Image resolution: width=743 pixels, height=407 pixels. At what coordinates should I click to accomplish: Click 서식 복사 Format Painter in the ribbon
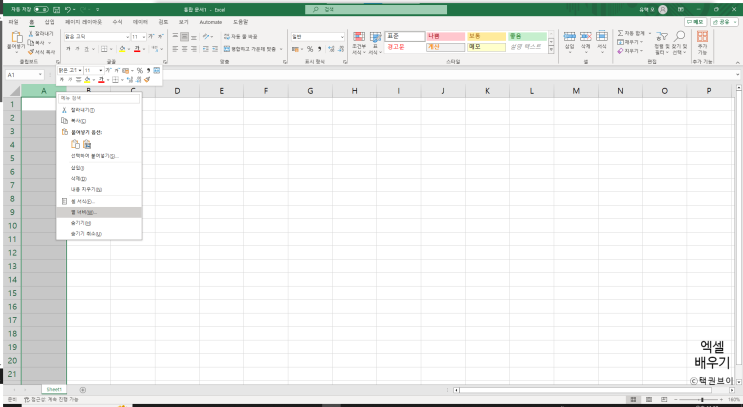[41, 52]
